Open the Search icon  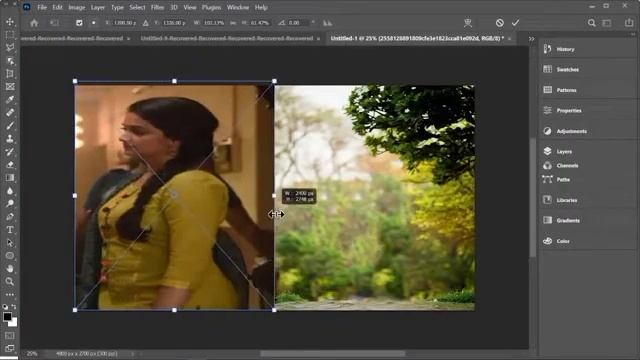(591, 23)
